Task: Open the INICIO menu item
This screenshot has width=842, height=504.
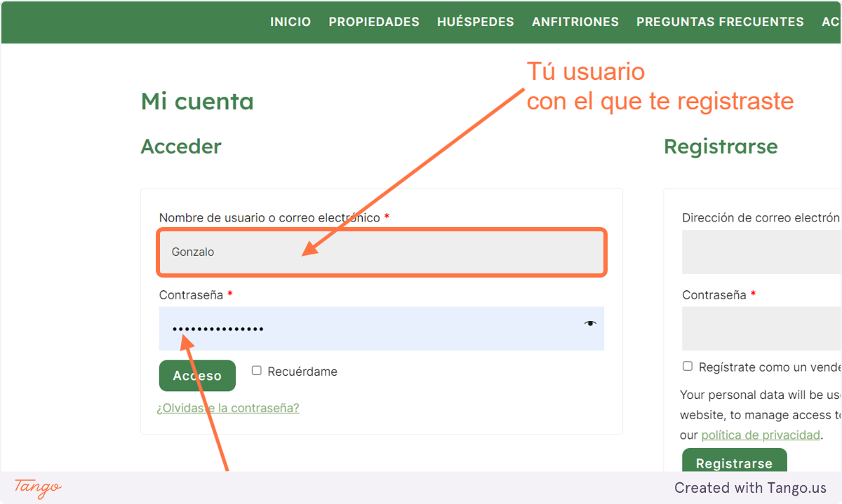Action: point(290,22)
